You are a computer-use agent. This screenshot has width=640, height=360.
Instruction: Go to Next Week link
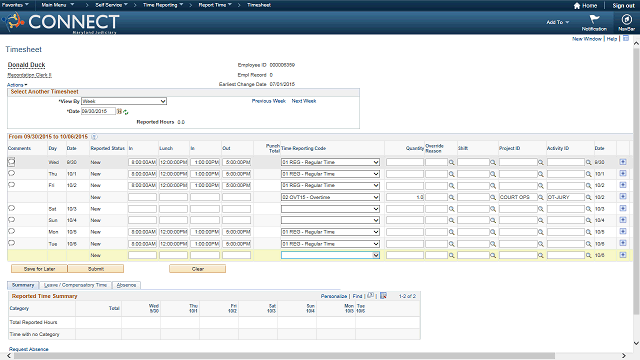tap(304, 101)
